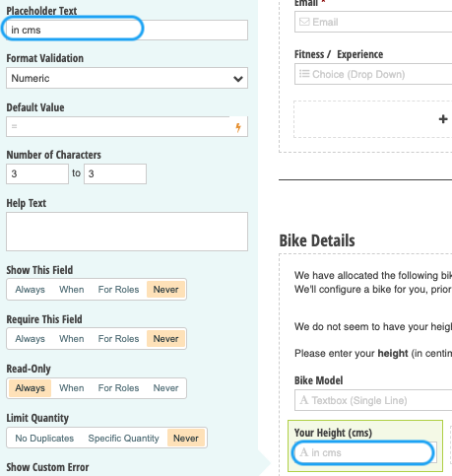Click the maximum Number of Characters box
The width and height of the screenshot is (452, 476).
tap(115, 173)
